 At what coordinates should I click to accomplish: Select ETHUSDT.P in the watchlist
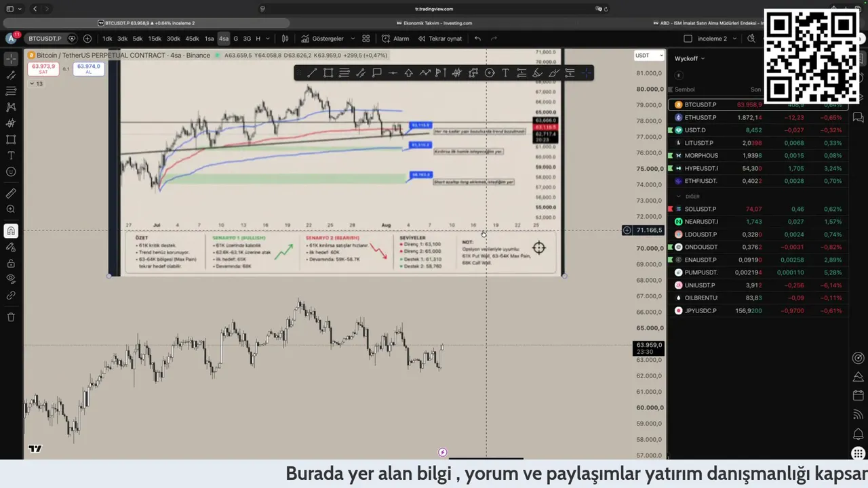point(758,117)
